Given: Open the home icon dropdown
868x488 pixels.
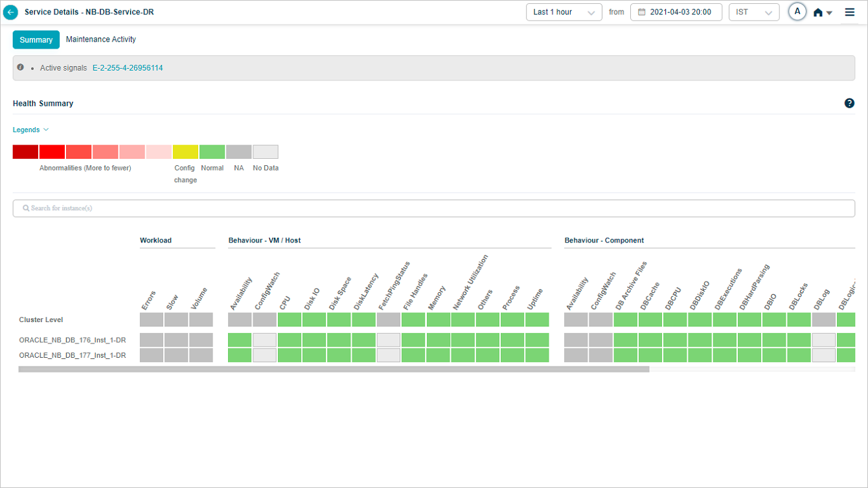Looking at the screenshot, I should coord(823,12).
